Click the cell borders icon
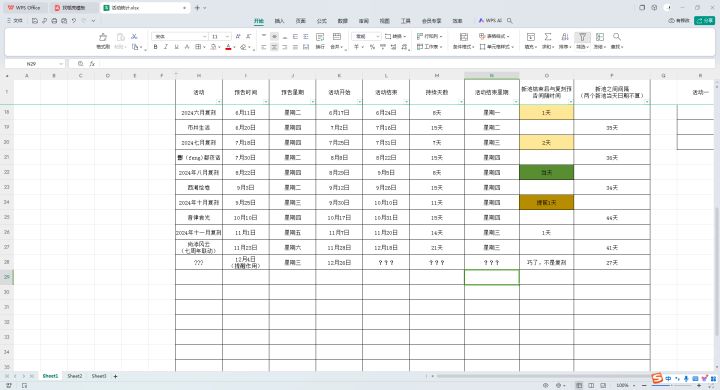This screenshot has height=390, width=720. [x=198, y=47]
